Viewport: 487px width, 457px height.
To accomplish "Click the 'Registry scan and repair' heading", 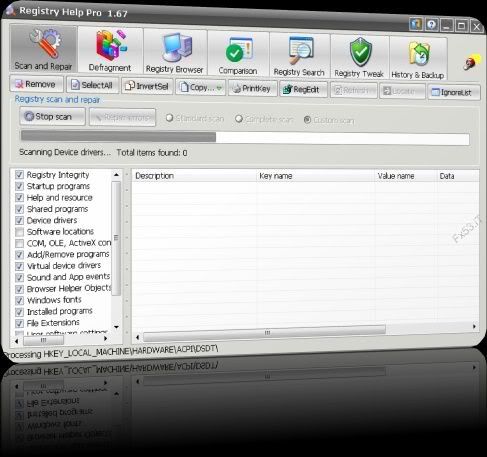I will [57, 99].
